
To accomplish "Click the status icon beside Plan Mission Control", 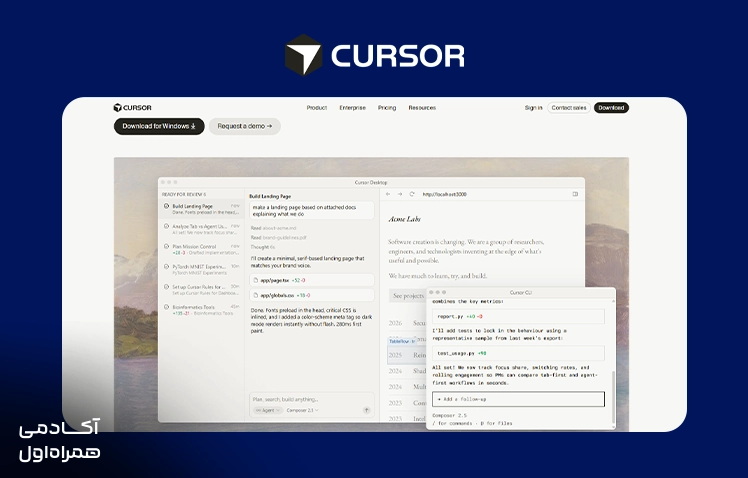I will pyautogui.click(x=166, y=246).
